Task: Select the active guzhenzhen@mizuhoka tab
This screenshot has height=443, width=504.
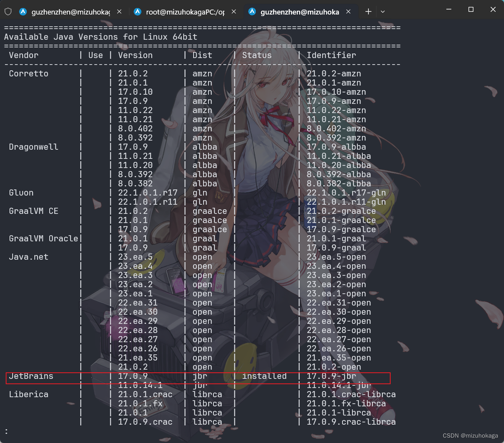Action: 300,11
